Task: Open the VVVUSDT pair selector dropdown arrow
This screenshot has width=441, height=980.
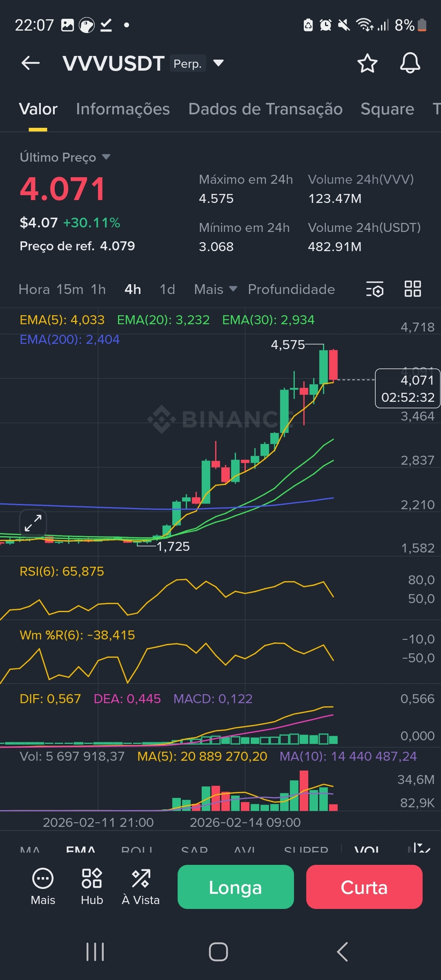Action: pyautogui.click(x=218, y=63)
